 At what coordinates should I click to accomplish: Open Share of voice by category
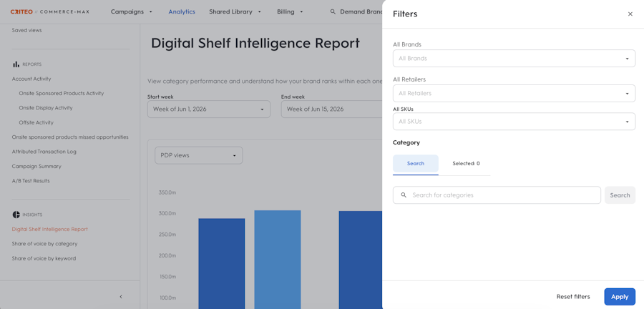pyautogui.click(x=44, y=244)
